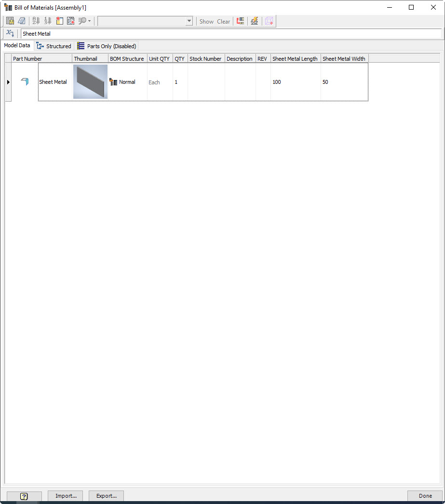445x504 pixels.
Task: Select the Parts Only (Disabled) tab
Action: point(107,46)
